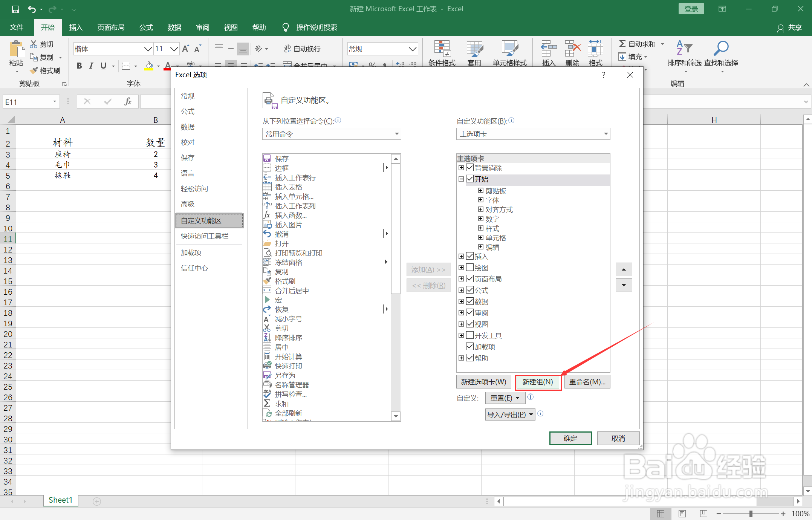Open the 重置 dropdown button

[x=505, y=398]
